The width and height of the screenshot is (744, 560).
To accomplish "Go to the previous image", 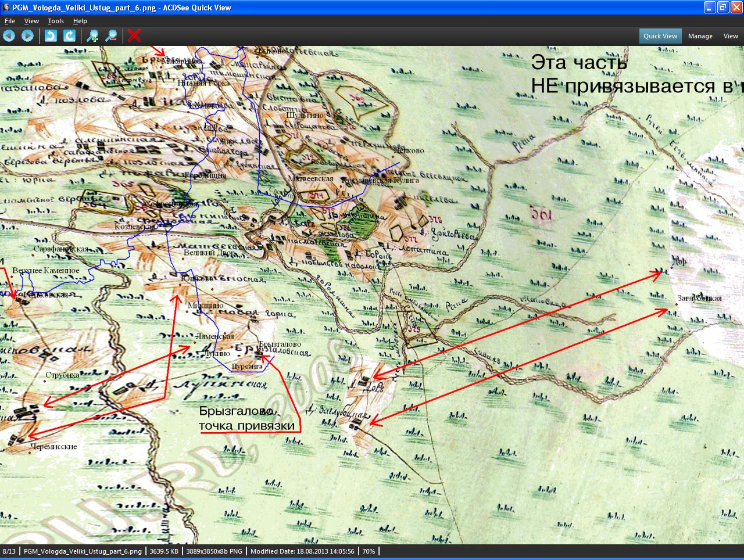I will [9, 36].
